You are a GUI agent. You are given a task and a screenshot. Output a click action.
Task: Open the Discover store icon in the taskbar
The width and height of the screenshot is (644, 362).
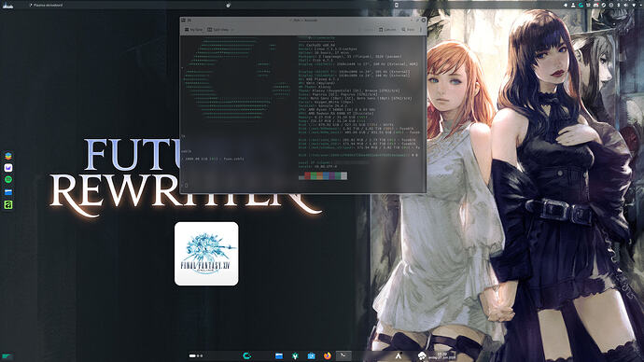point(312,355)
